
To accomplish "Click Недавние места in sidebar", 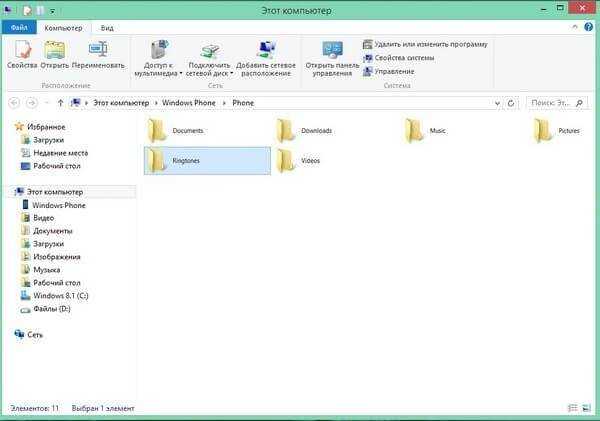I will pyautogui.click(x=60, y=153).
